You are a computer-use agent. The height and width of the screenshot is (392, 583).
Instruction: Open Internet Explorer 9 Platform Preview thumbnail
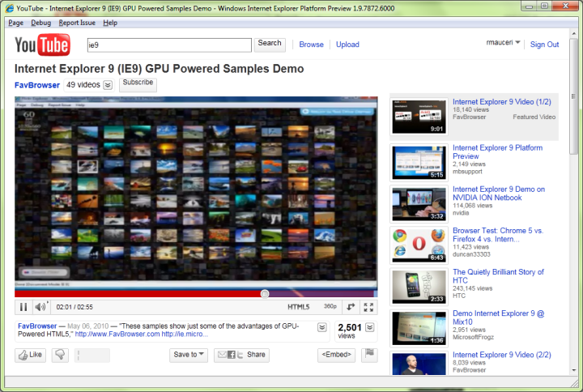coord(419,163)
